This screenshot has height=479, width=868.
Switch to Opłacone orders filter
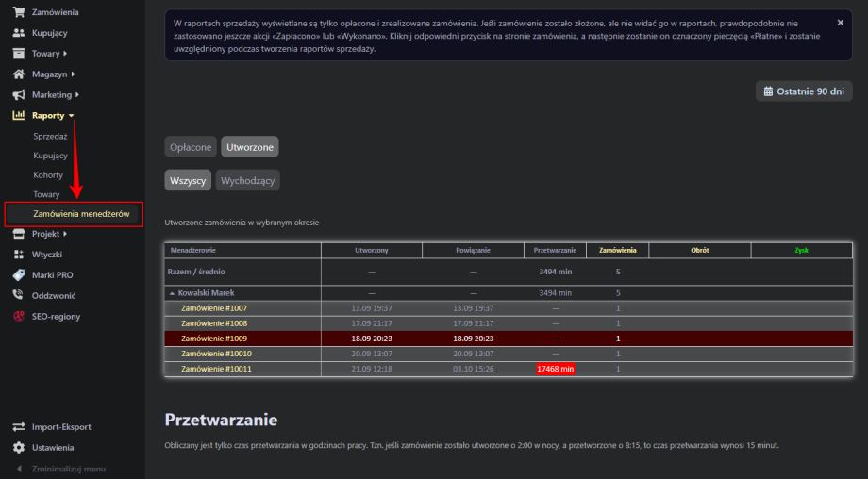(x=191, y=147)
